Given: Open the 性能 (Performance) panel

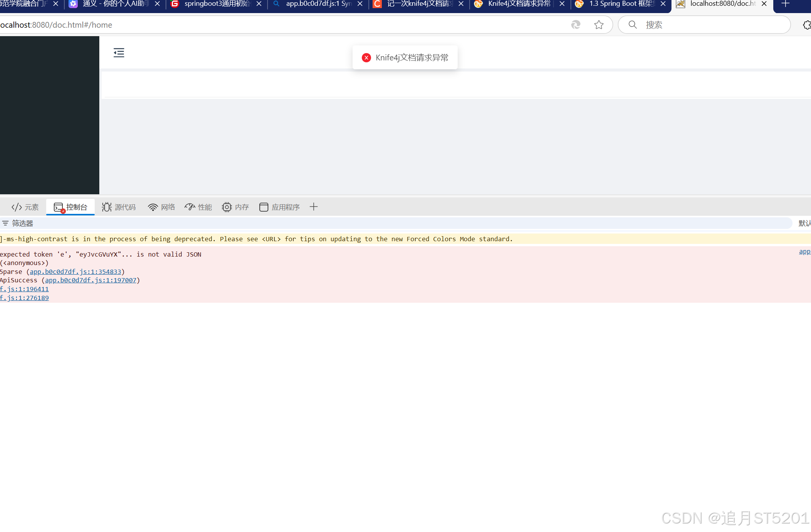Looking at the screenshot, I should [198, 207].
